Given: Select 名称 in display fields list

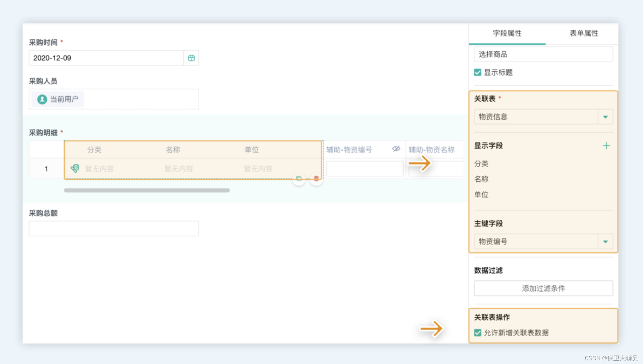Looking at the screenshot, I should 481,179.
